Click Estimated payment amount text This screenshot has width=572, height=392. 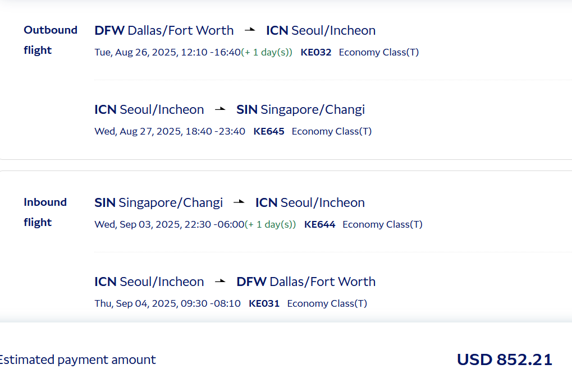pyautogui.click(x=77, y=359)
